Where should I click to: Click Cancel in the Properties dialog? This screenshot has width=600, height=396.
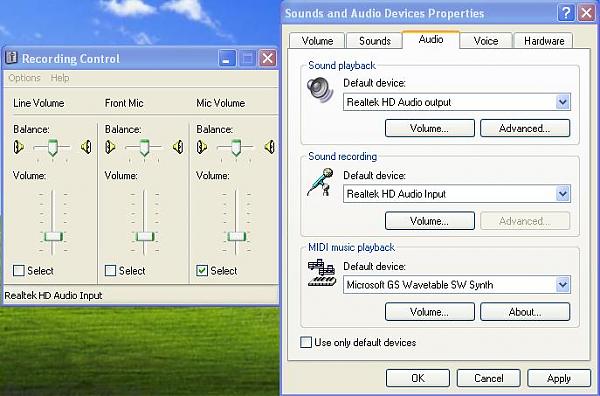489,378
